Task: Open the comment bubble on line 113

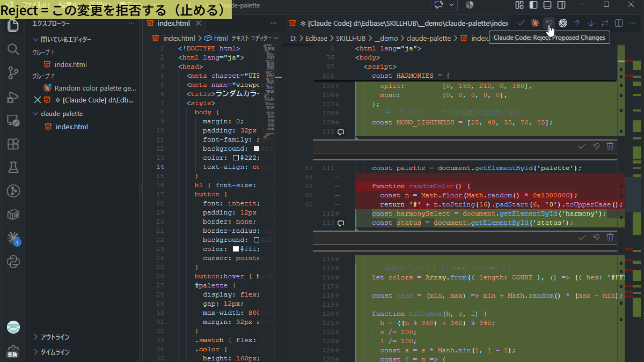Action: coord(340,223)
